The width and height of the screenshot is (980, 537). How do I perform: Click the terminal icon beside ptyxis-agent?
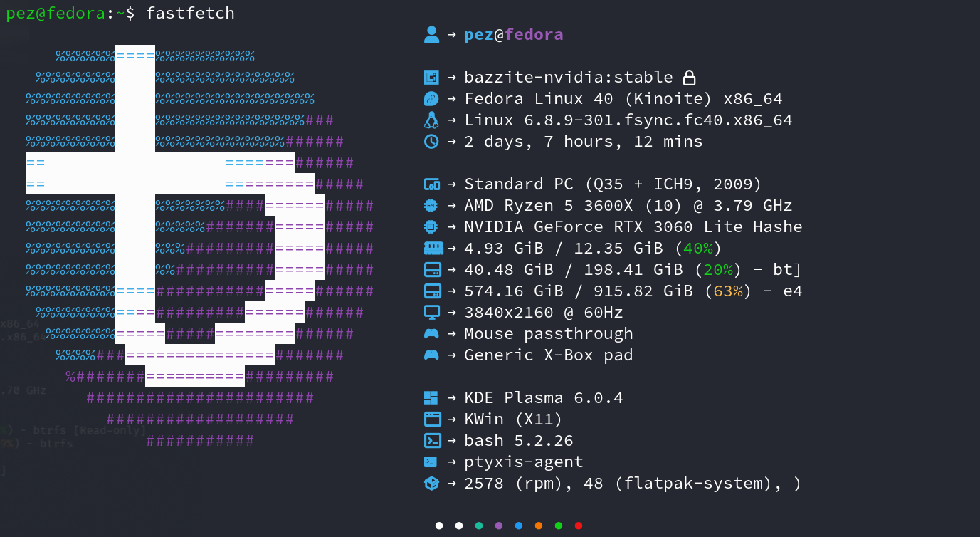click(431, 462)
